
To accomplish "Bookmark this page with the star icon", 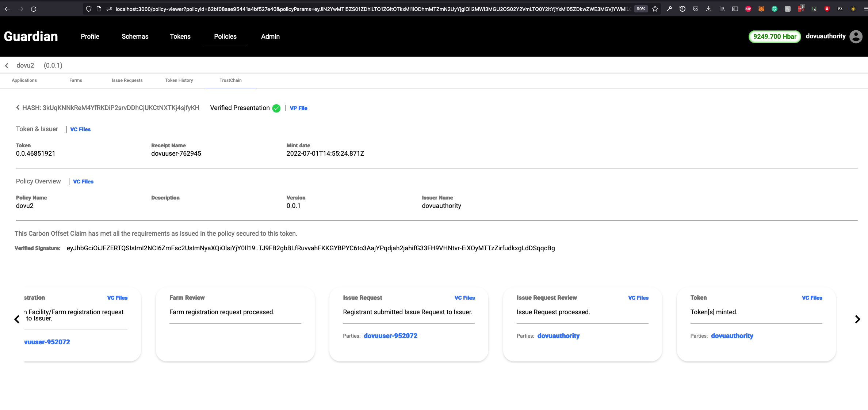I will (655, 9).
